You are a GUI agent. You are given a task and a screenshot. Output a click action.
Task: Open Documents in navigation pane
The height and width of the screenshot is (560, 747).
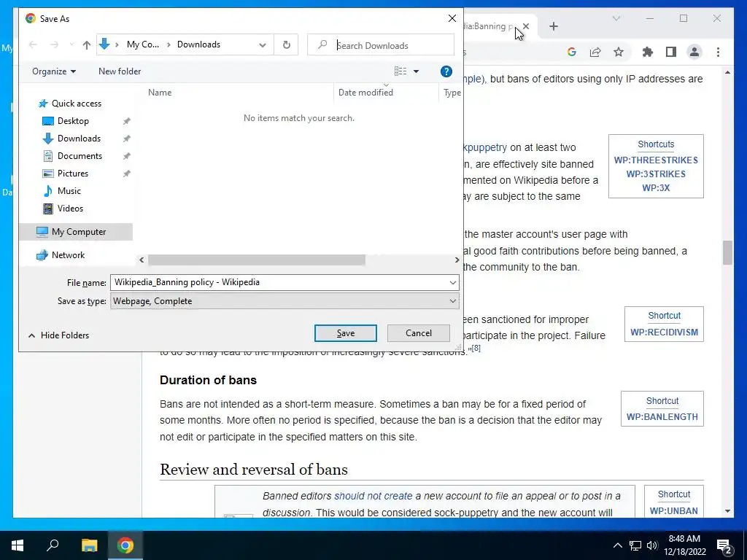point(80,156)
